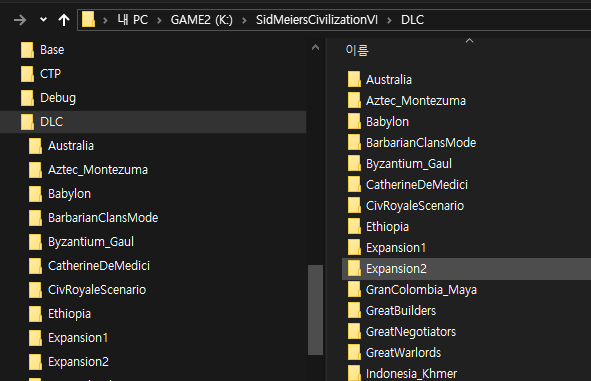Select Expansion1 folder in file list
Screen dimensions: 591x381
[396, 248]
